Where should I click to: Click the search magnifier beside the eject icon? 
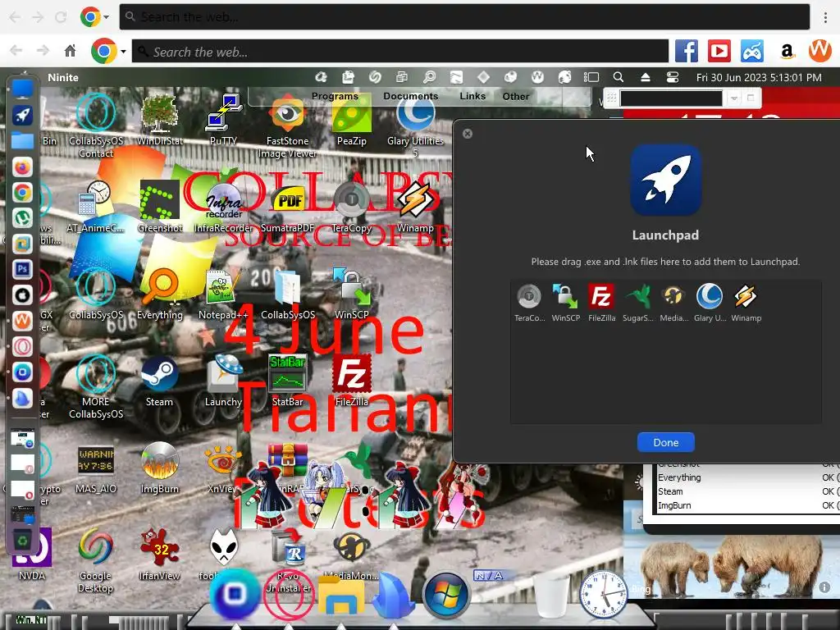point(619,77)
